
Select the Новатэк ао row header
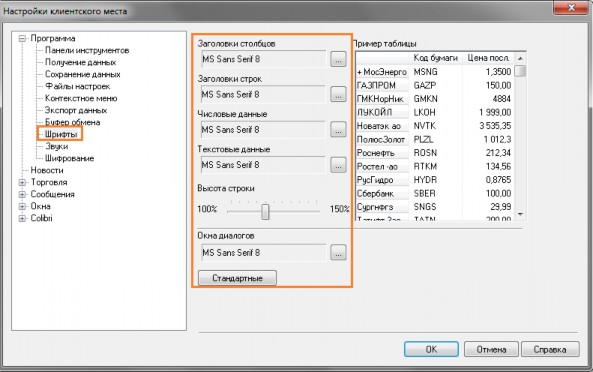click(383, 126)
